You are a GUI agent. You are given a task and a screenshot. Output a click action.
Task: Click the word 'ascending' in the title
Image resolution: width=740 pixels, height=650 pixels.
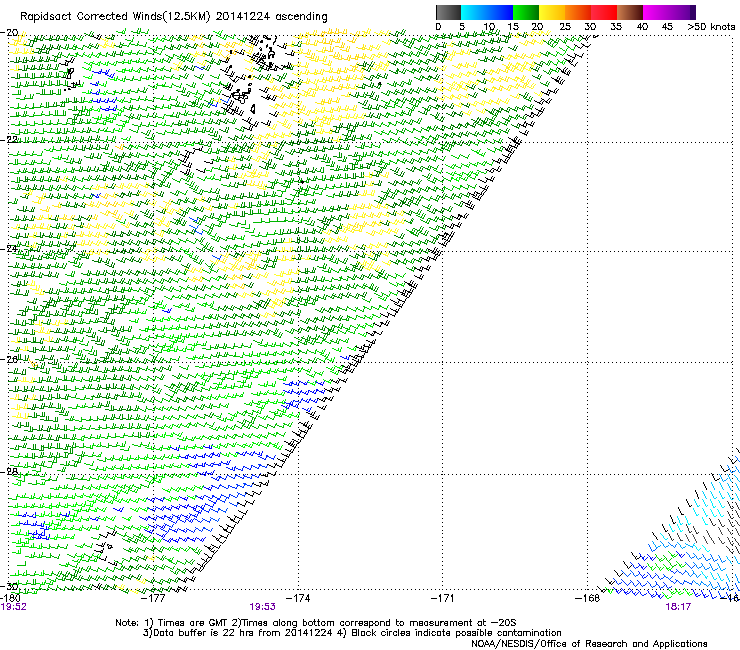301,17
